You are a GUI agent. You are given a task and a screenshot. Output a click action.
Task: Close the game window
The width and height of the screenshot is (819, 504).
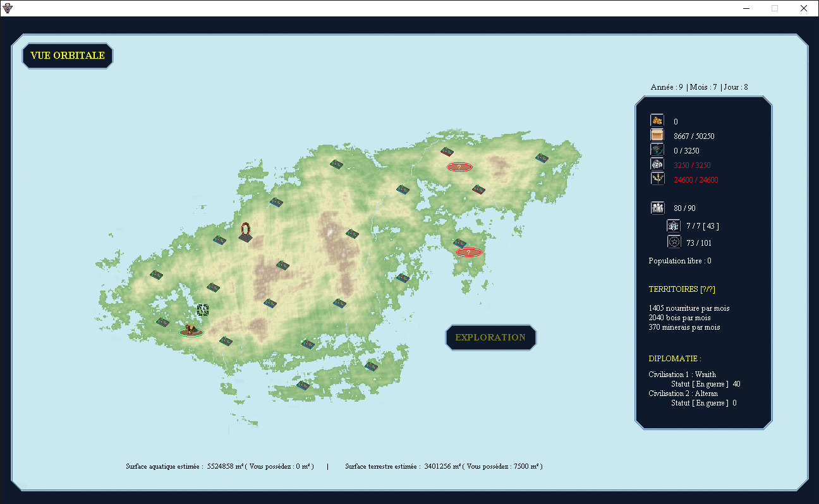pyautogui.click(x=804, y=8)
